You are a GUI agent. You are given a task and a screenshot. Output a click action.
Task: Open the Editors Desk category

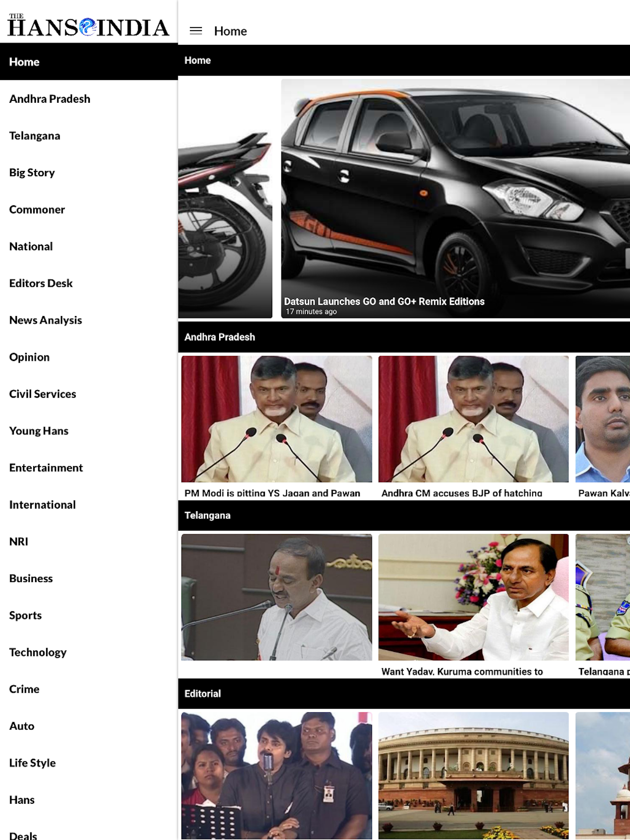click(x=41, y=283)
